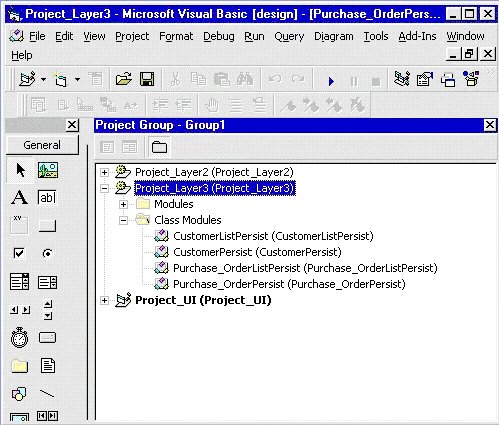499x425 pixels.
Task: Click the View Code button in the project panel
Action: [x=107, y=147]
